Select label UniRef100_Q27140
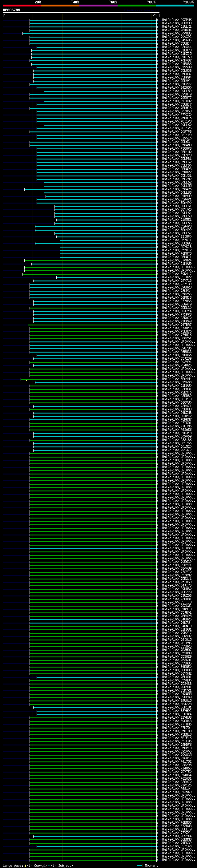Screen dimensions: 197x868 (176, 846)
